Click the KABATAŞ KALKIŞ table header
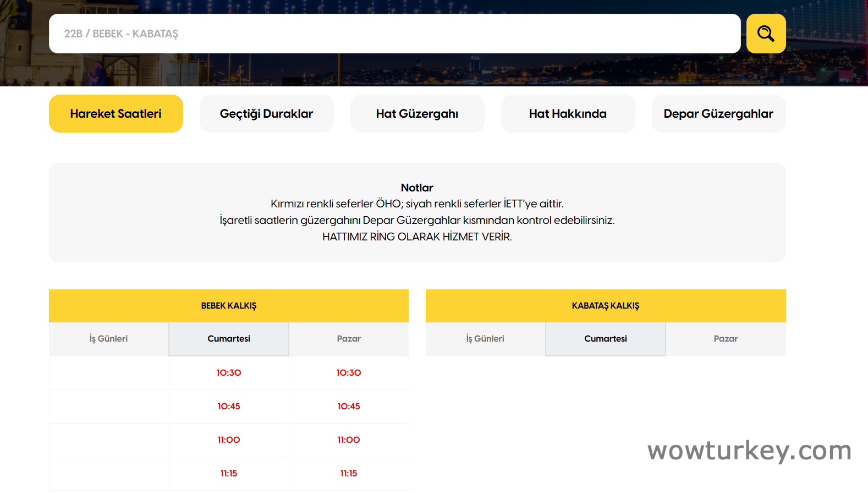This screenshot has width=868, height=494. [x=605, y=306]
